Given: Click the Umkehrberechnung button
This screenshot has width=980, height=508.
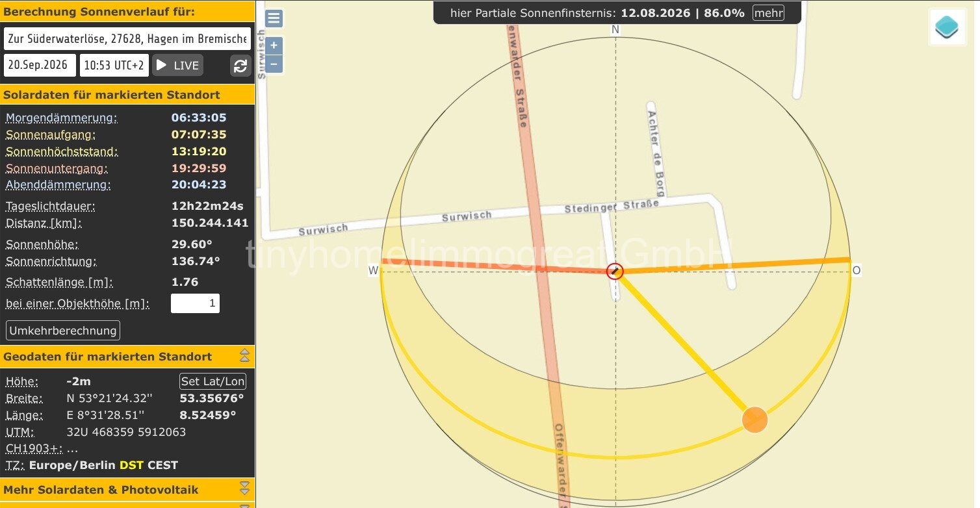Looking at the screenshot, I should click(x=63, y=331).
